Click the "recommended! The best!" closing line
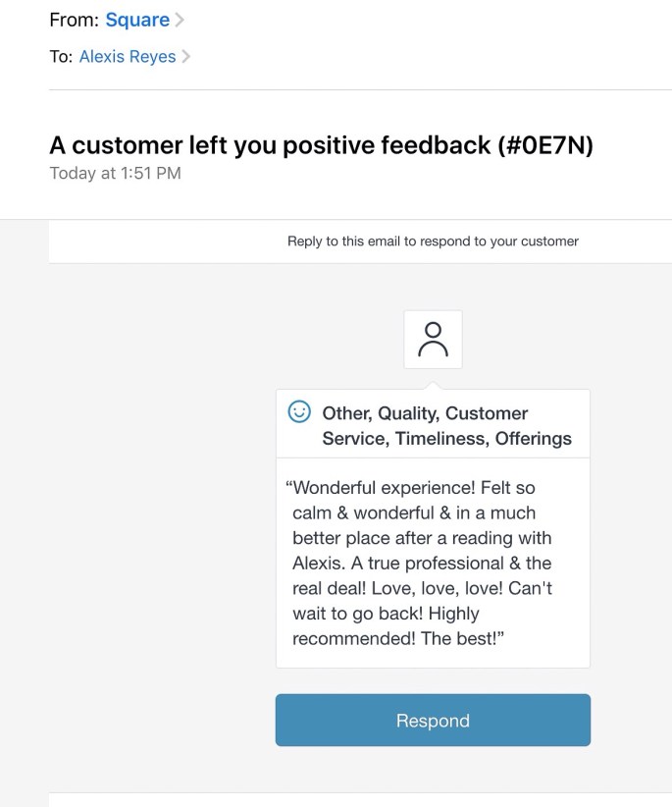This screenshot has height=807, width=672. point(398,639)
